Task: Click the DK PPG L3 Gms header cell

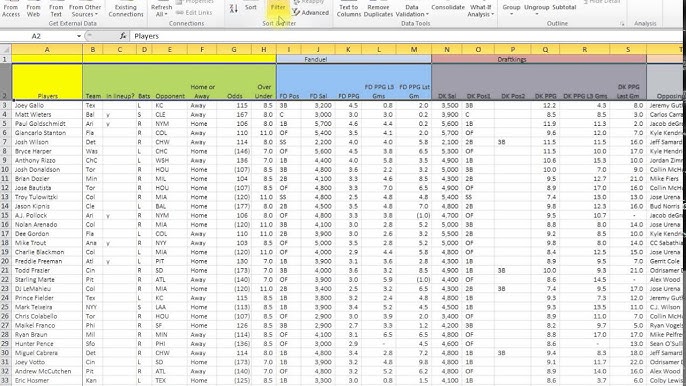Action: pos(584,82)
